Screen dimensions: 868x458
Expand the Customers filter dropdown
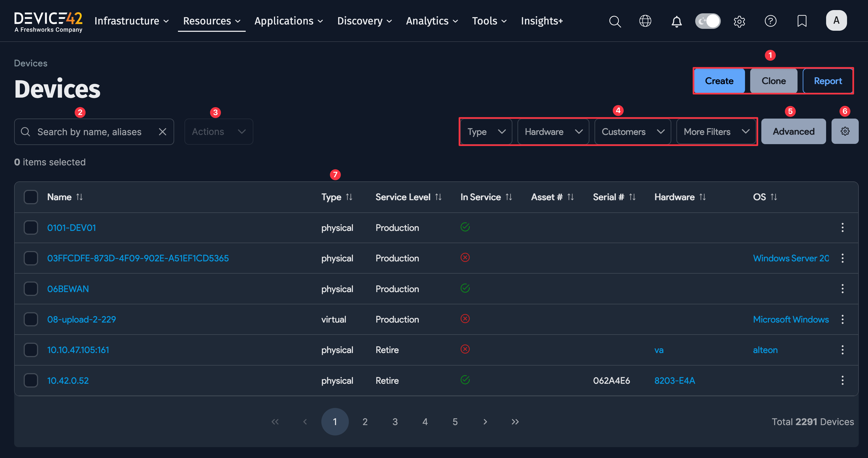pyautogui.click(x=632, y=131)
